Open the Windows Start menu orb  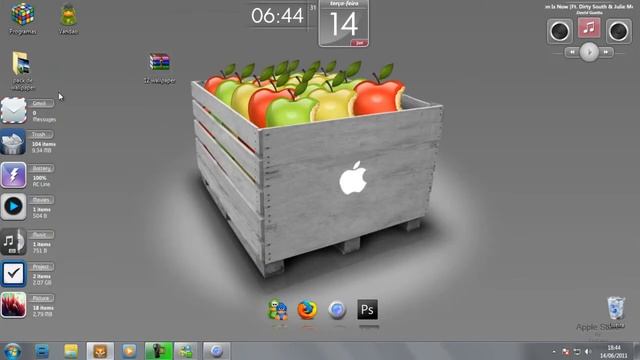point(13,351)
